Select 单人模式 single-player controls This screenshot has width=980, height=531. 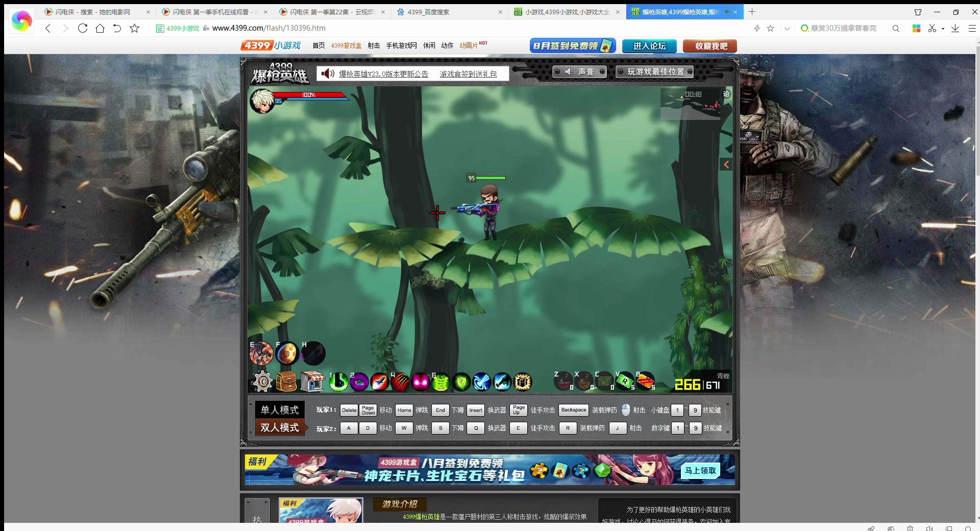tap(280, 410)
